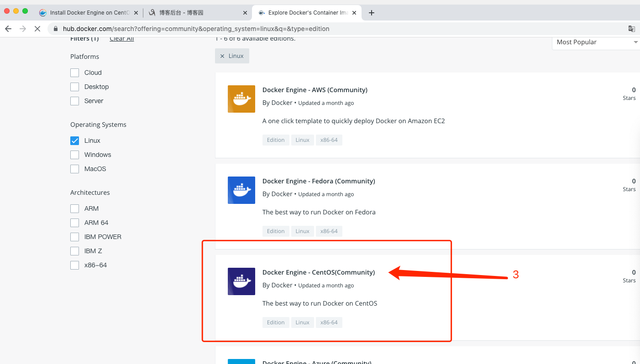Tick the IBM POWER architecture checkbox
640x364 pixels.
[x=75, y=237]
